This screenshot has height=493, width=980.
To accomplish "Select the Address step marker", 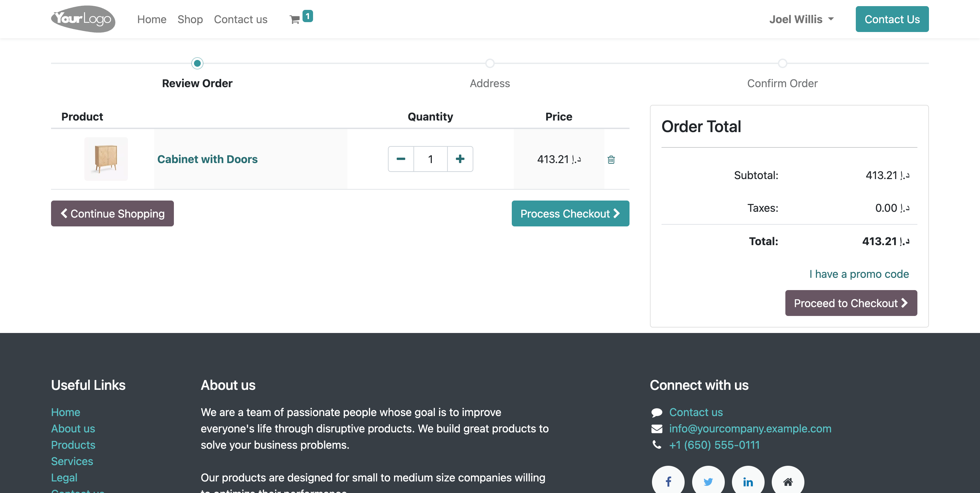I will coord(490,63).
